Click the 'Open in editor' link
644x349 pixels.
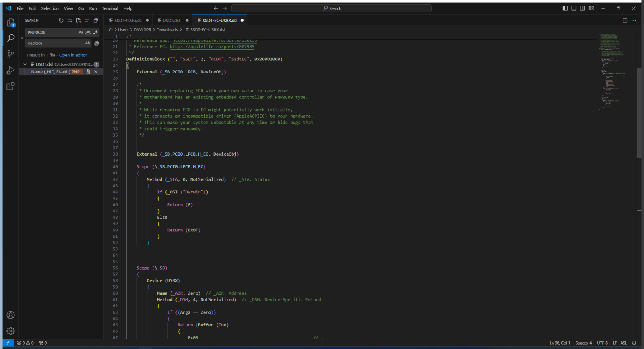click(x=73, y=55)
